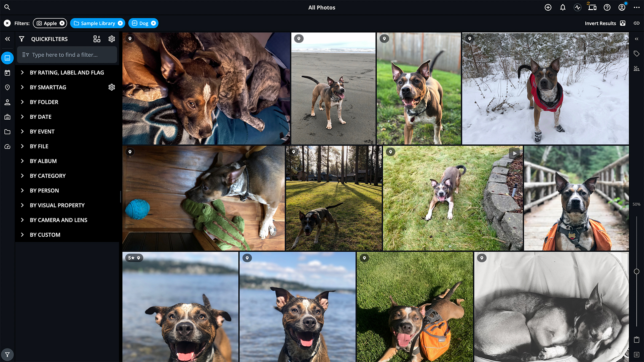Image resolution: width=644 pixels, height=362 pixels.
Task: Open the notifications bell
Action: point(563,7)
